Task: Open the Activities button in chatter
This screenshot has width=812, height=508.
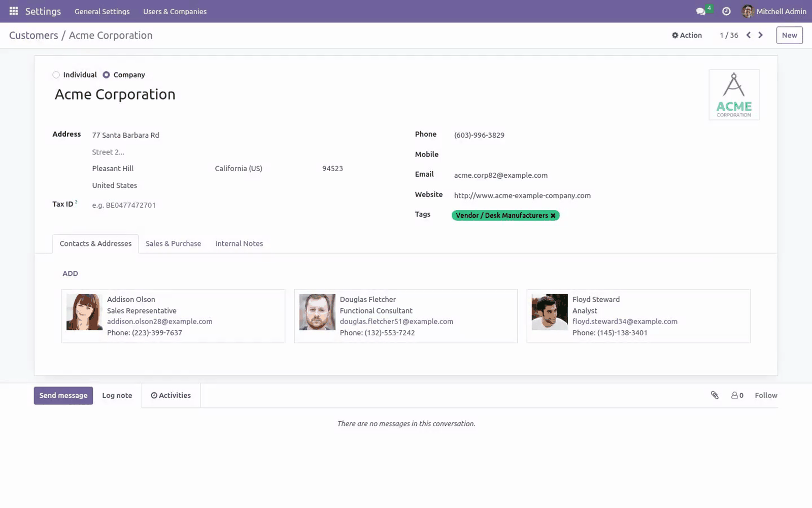Action: 171,396
